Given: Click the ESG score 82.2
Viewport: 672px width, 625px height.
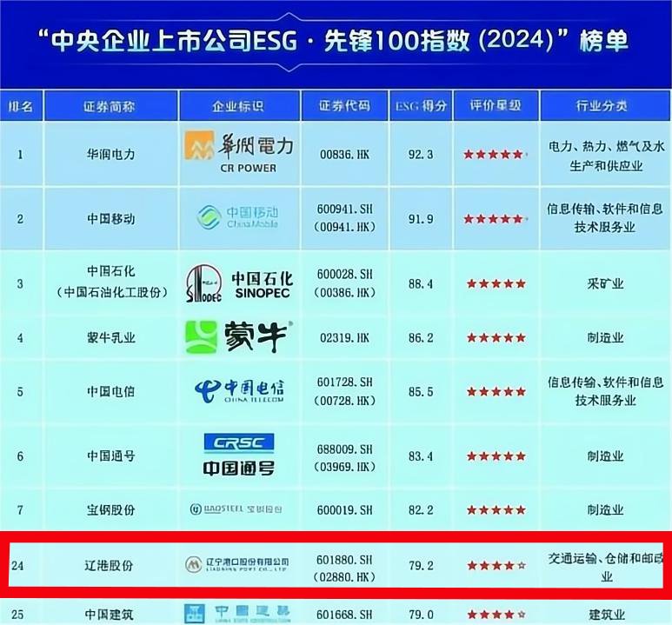Looking at the screenshot, I should 421,509.
